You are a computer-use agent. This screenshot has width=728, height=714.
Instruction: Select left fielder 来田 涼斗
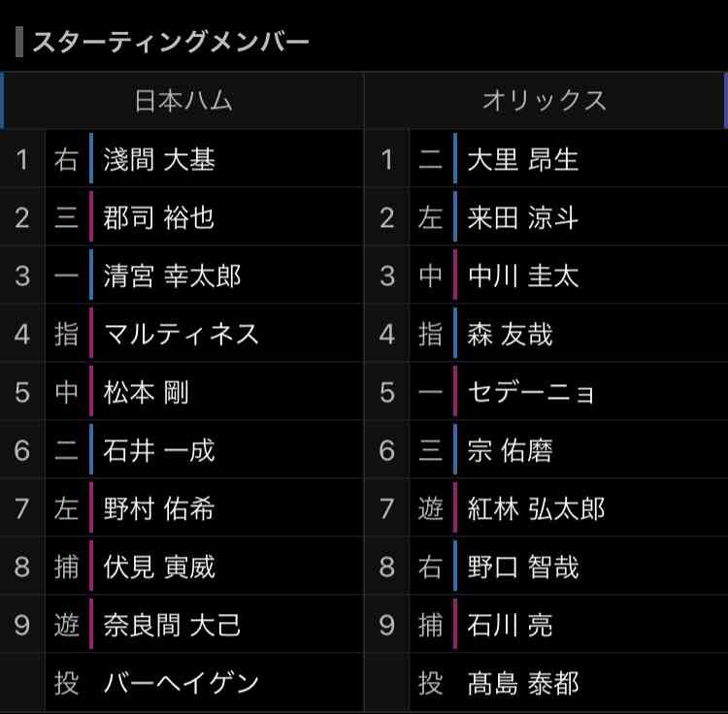coord(523,217)
